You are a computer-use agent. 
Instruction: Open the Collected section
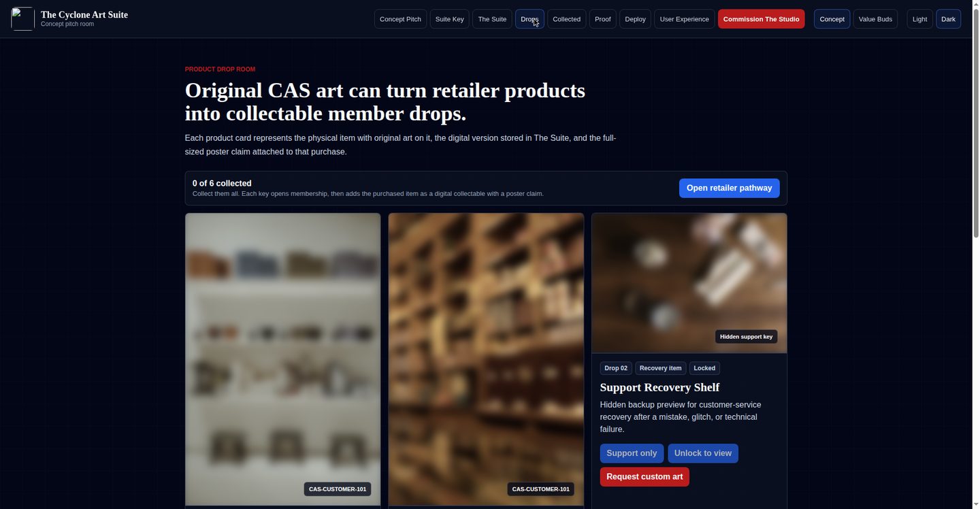pyautogui.click(x=566, y=19)
